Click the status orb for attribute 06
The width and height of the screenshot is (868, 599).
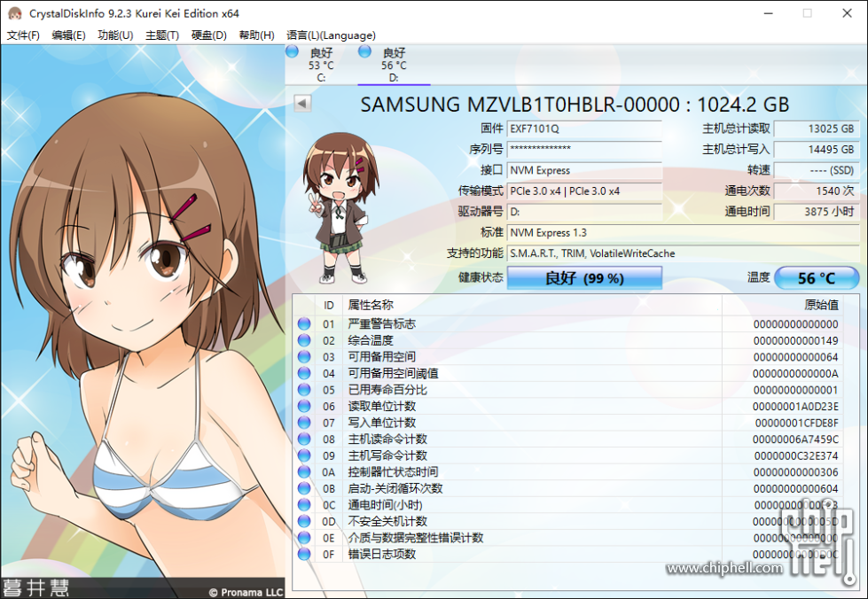point(304,406)
